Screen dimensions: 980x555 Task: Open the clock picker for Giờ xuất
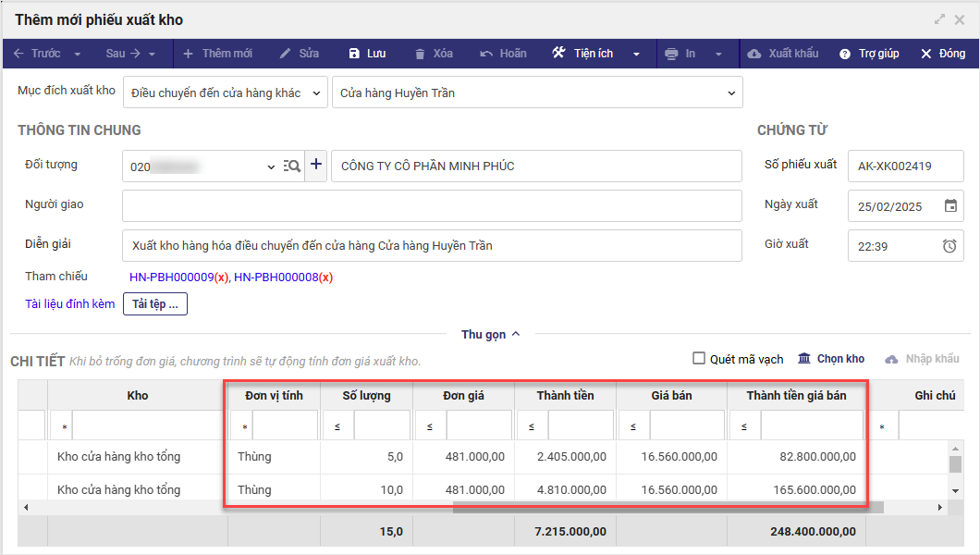pyautogui.click(x=949, y=246)
